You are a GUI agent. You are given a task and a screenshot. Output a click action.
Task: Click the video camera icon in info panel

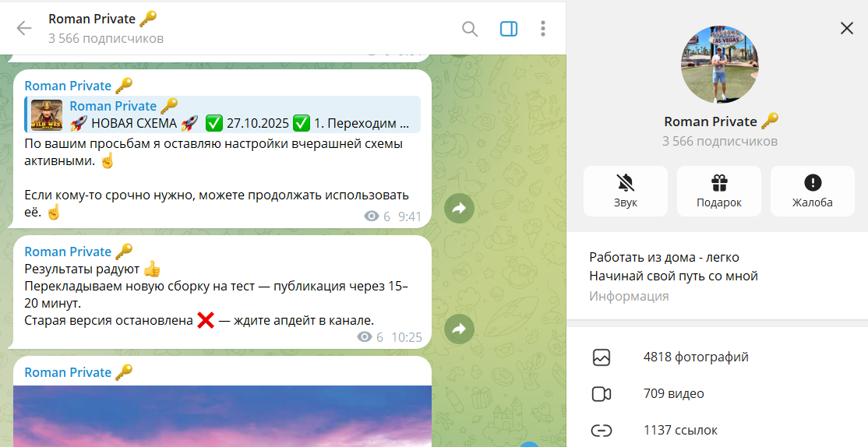coord(601,394)
